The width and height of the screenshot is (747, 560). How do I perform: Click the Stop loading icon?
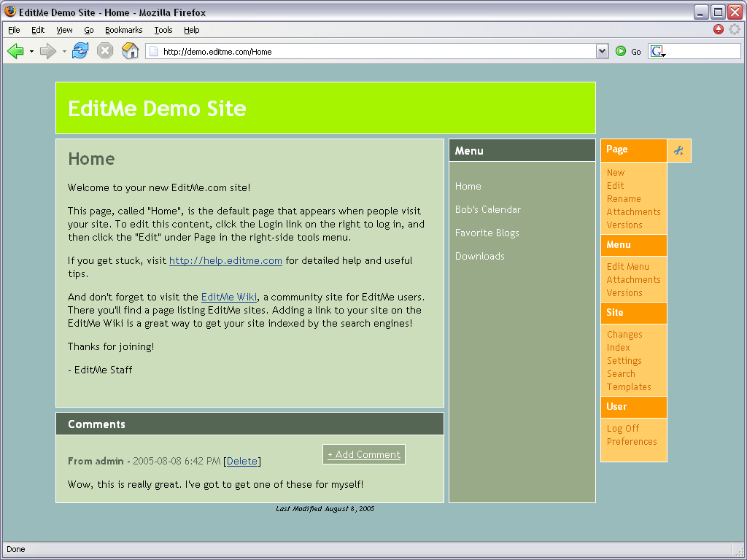pos(105,50)
